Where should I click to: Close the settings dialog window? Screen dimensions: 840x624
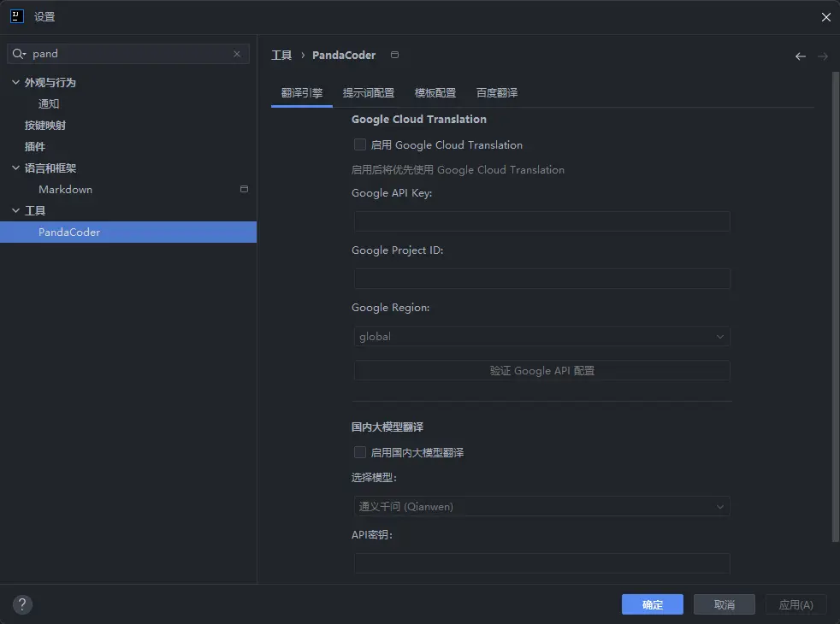[825, 17]
